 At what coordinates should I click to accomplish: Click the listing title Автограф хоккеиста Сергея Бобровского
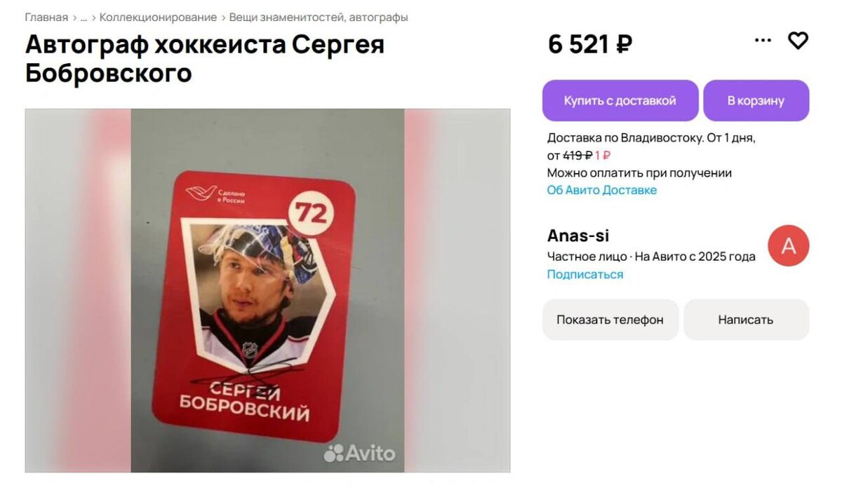pos(205,58)
